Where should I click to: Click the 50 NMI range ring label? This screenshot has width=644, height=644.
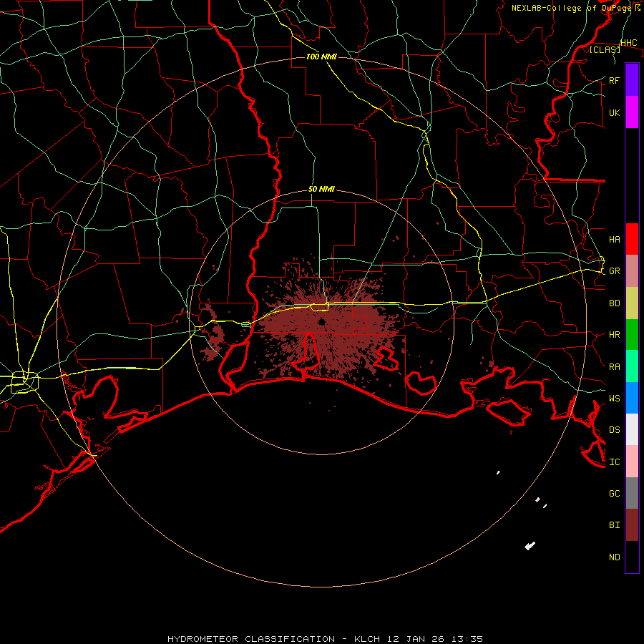(x=321, y=190)
